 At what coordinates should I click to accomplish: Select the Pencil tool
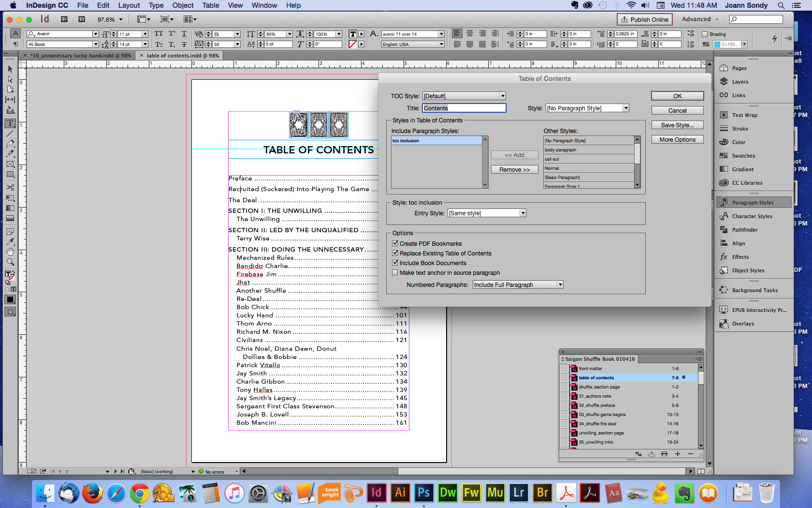click(x=10, y=154)
